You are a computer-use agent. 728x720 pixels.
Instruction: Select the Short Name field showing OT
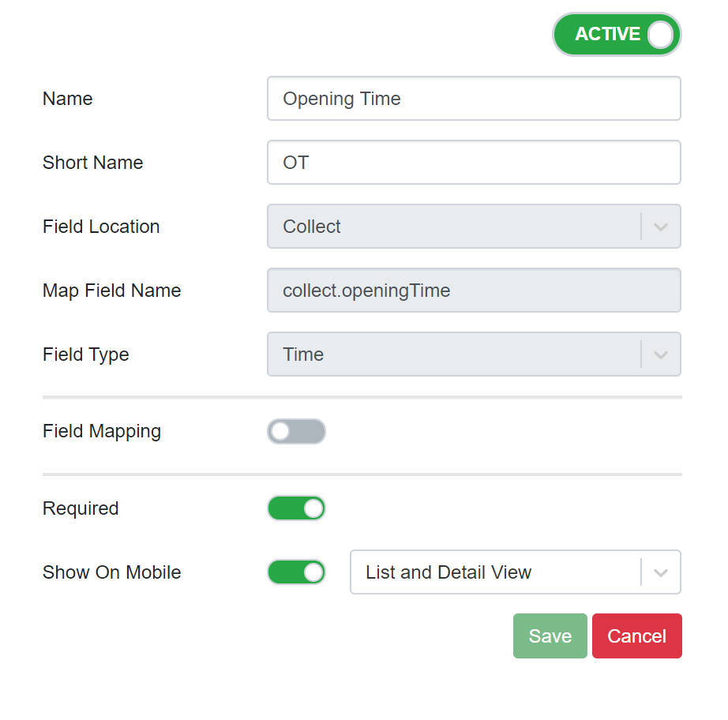click(x=474, y=162)
